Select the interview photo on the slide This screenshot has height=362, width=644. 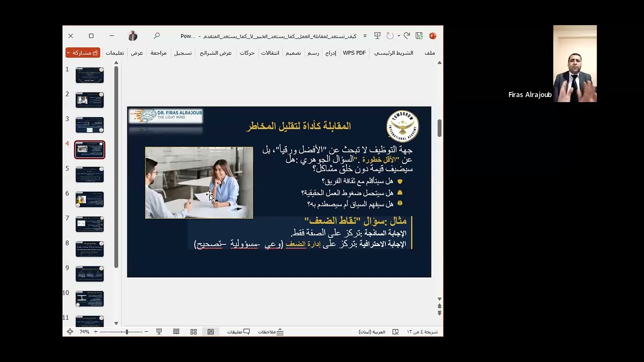tap(199, 183)
